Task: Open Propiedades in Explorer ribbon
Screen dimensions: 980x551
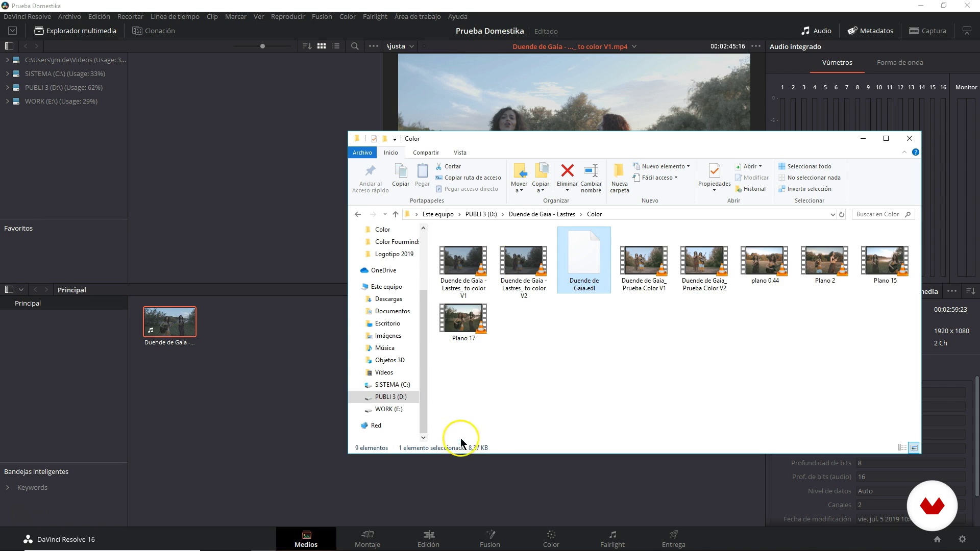Action: (x=714, y=178)
